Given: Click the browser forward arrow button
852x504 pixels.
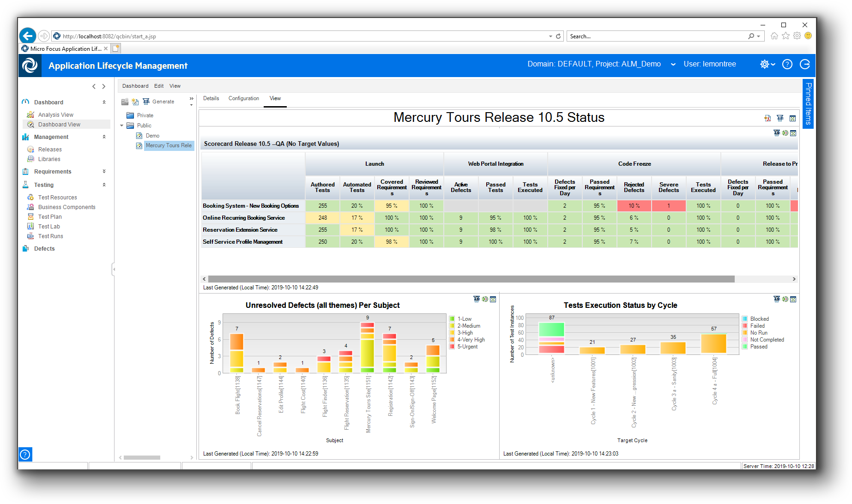Looking at the screenshot, I should [43, 36].
